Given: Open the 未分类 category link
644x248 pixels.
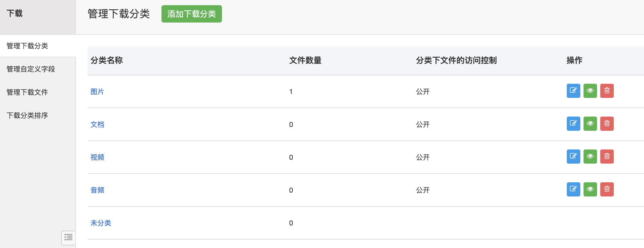Looking at the screenshot, I should coord(101,223).
